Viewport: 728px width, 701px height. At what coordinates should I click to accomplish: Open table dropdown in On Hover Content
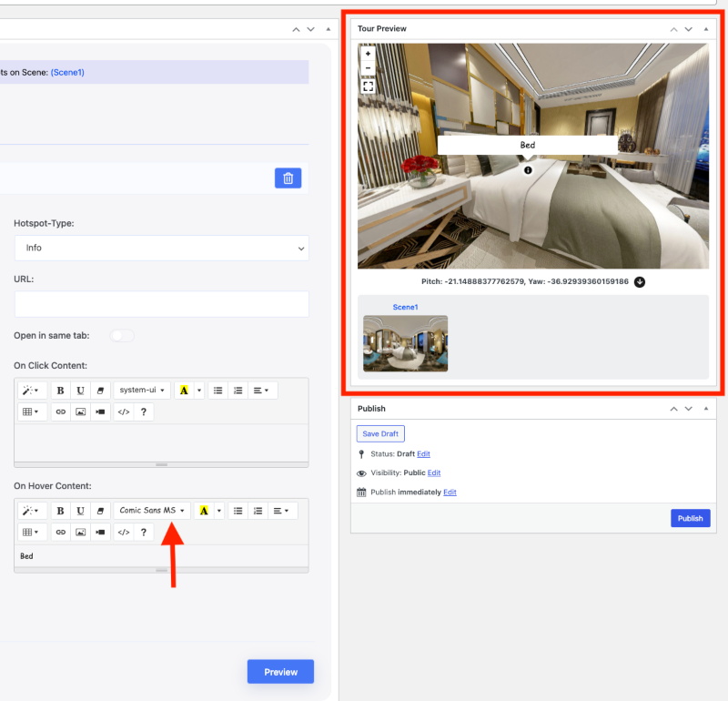tap(31, 532)
